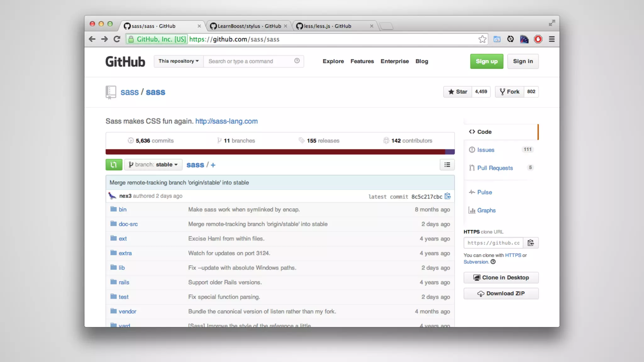The height and width of the screenshot is (362, 644).
Task: Copy the latest commit SHA
Action: coord(448,196)
